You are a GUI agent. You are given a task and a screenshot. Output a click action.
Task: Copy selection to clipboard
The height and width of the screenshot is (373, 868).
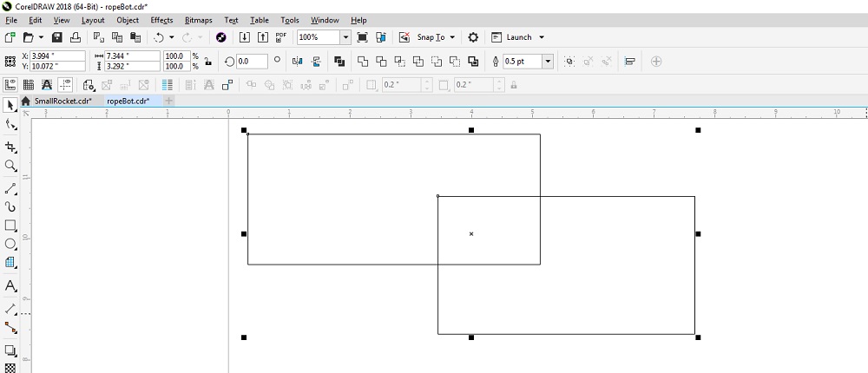[117, 37]
